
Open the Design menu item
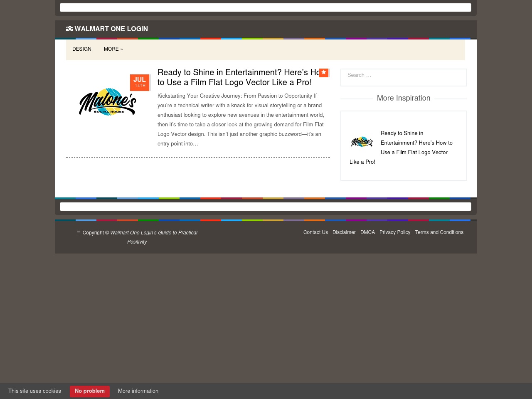[x=82, y=49]
